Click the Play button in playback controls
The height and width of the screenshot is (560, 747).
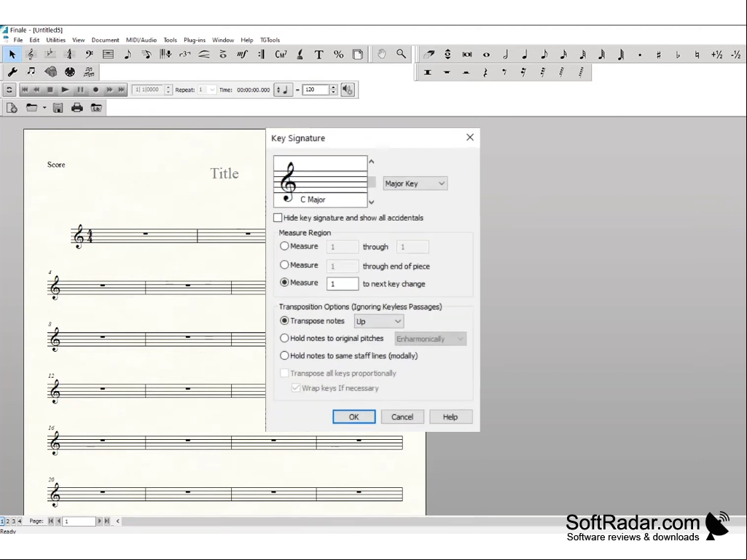tap(66, 90)
